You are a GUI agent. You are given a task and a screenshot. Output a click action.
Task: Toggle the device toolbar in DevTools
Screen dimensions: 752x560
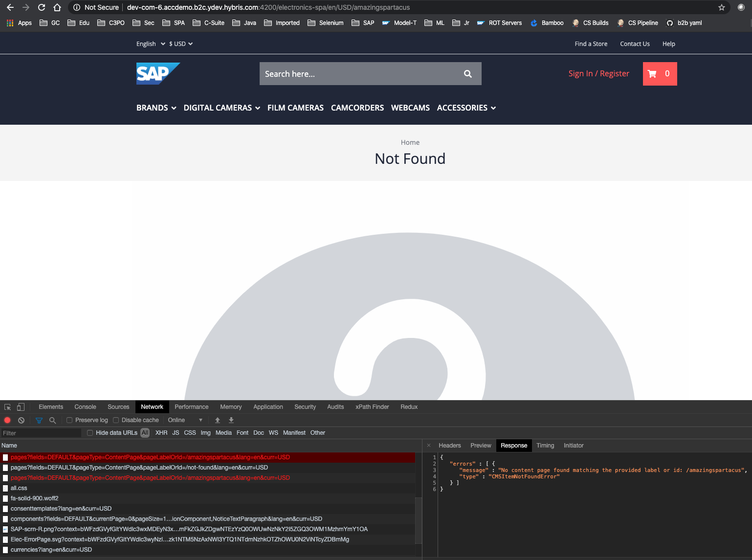pos(20,406)
